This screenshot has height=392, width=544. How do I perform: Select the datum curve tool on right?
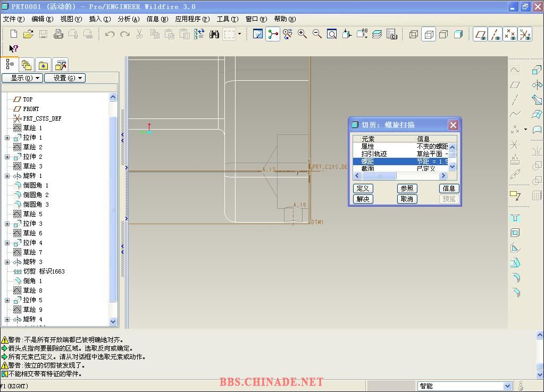tap(515, 114)
